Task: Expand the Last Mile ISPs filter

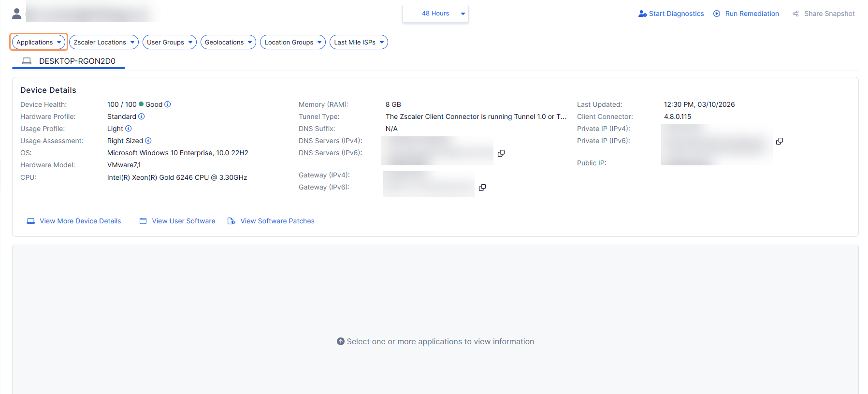Action: coord(359,42)
